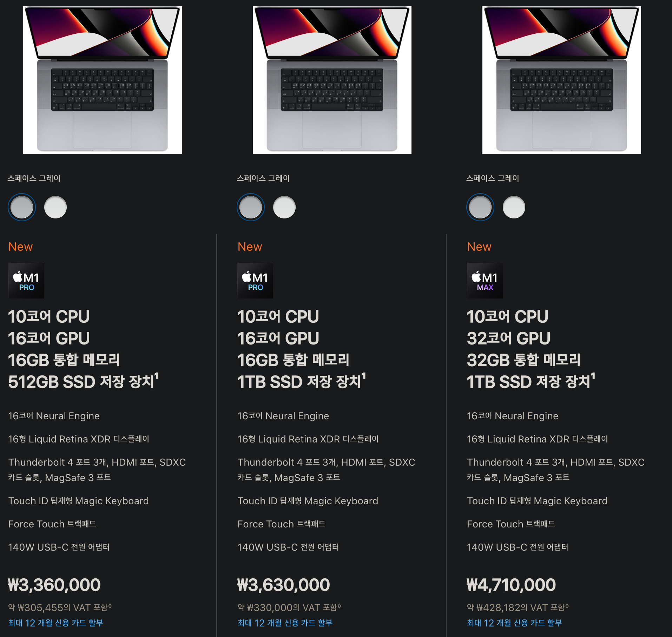
Task: Click the M1 Pro chip icon on the ₩3,360,000 model
Action: [x=26, y=281]
